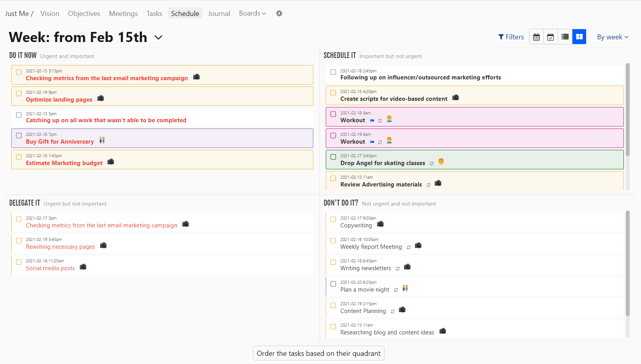
Task: Click the camera icon on Researching blog and content ideas
Action: click(443, 331)
